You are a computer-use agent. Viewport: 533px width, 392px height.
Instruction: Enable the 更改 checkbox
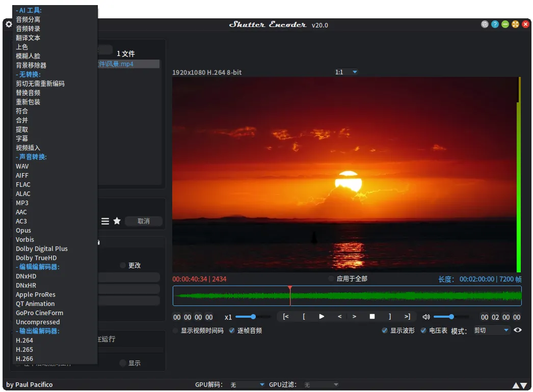[x=123, y=265]
